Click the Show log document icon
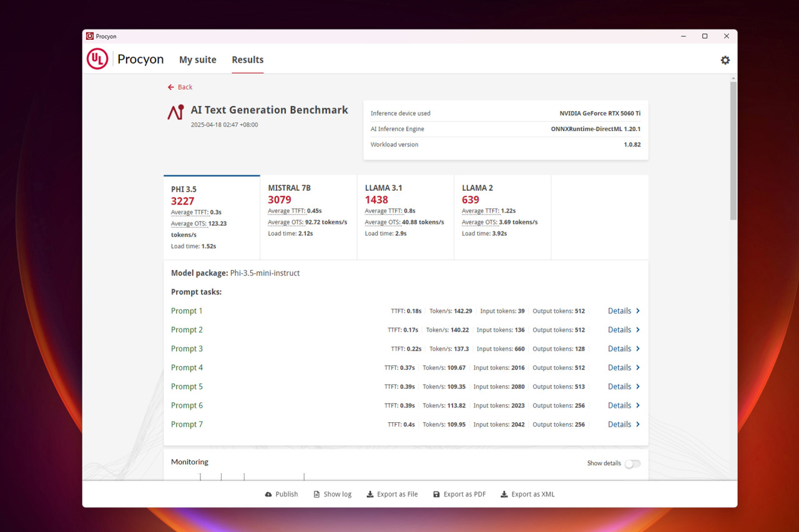 (316, 495)
